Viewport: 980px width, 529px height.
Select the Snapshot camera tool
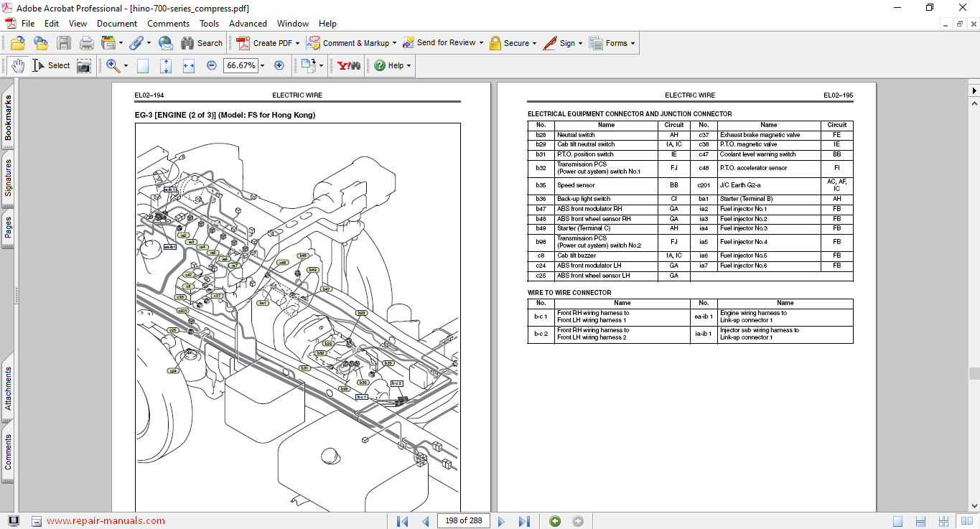84,66
